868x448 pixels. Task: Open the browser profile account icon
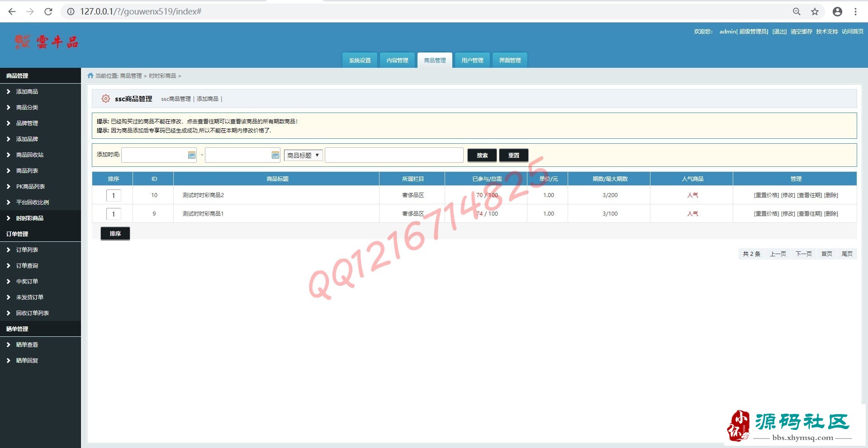(x=837, y=12)
